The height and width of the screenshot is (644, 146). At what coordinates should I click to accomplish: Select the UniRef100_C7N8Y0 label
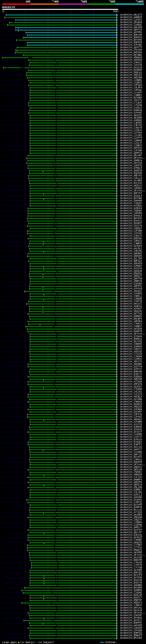(131, 605)
